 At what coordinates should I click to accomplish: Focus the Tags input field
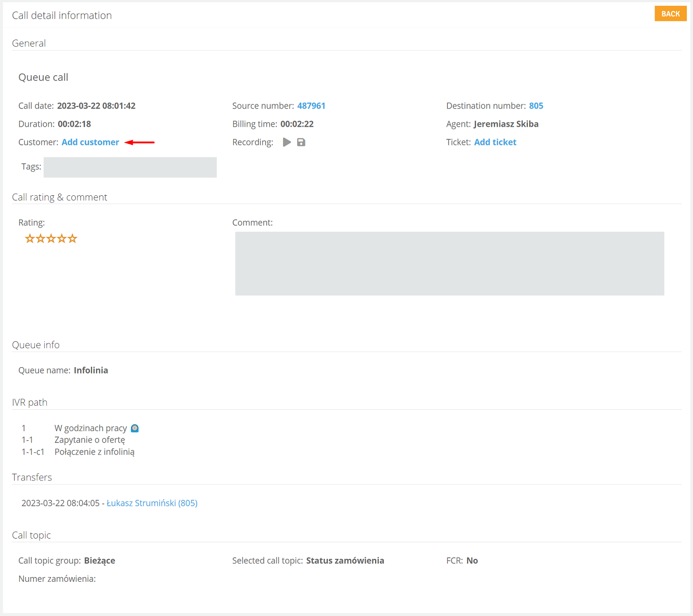click(x=130, y=167)
